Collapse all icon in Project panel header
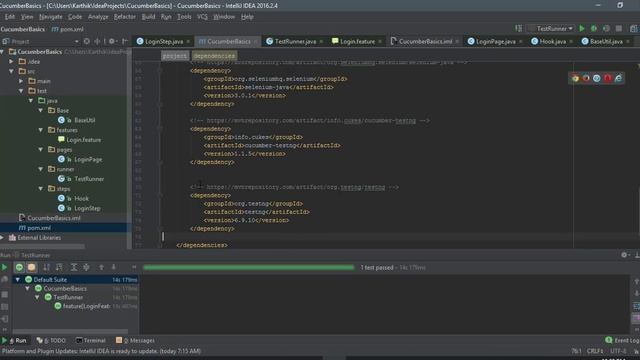The height and width of the screenshot is (360, 640). (x=97, y=41)
